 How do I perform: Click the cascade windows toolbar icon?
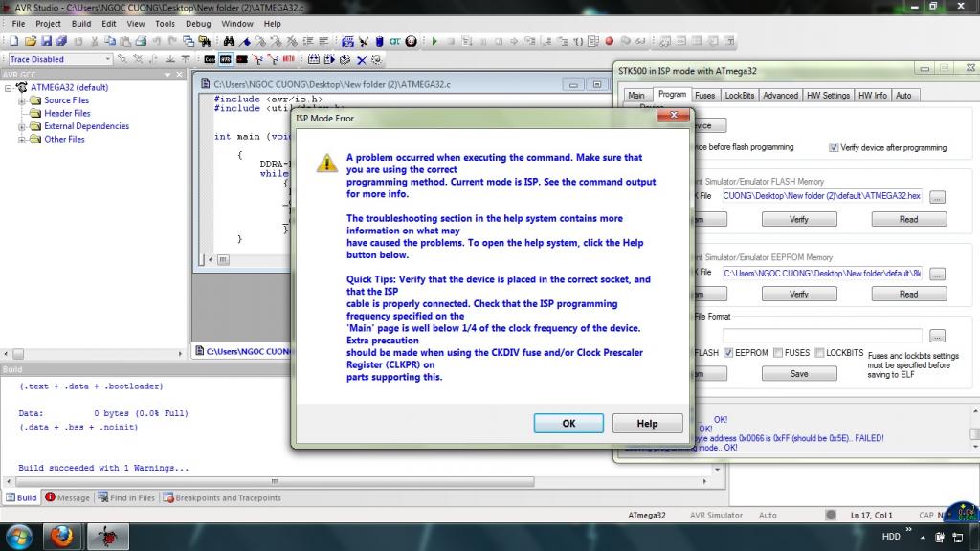point(189,41)
